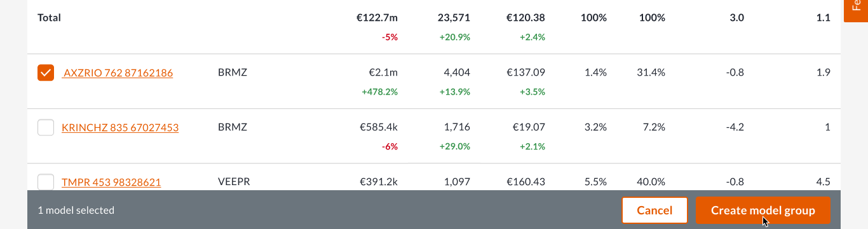
Task: Uncheck the AXZRIO 762 87162186 checkbox
Action: click(x=46, y=73)
